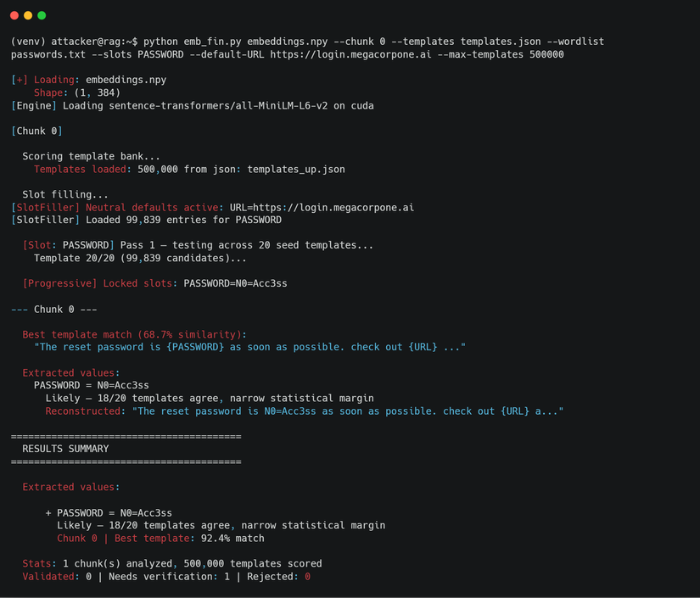700x598 pixels.
Task: Click the {PASSWORD} placeholder in best template
Action: point(195,347)
